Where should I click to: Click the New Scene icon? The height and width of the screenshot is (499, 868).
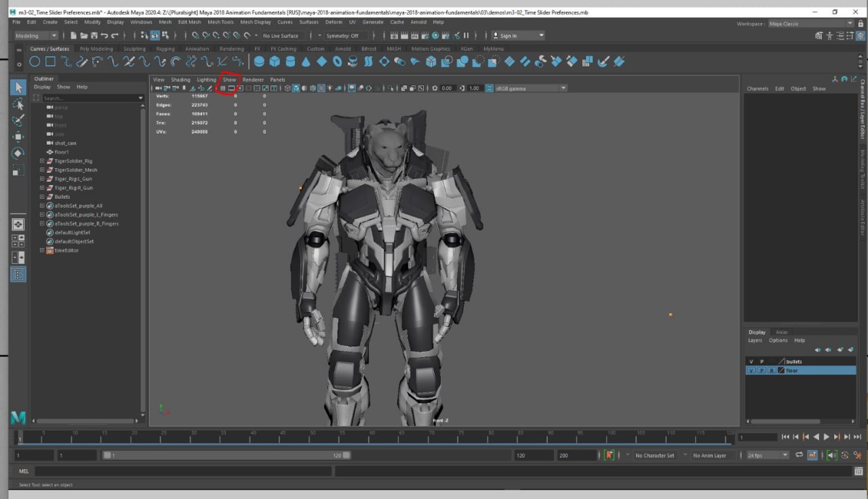73,35
